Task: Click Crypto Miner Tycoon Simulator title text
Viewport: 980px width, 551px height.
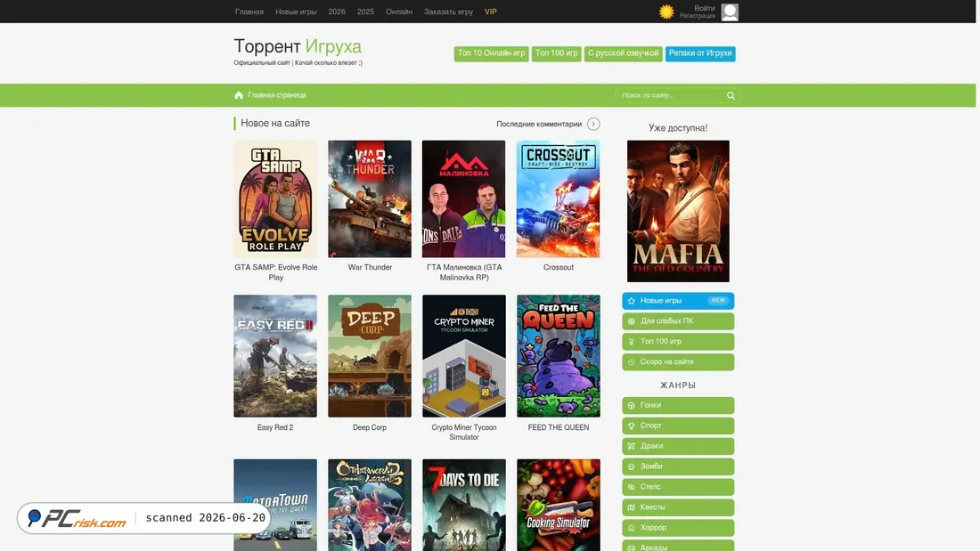Action: click(x=464, y=433)
